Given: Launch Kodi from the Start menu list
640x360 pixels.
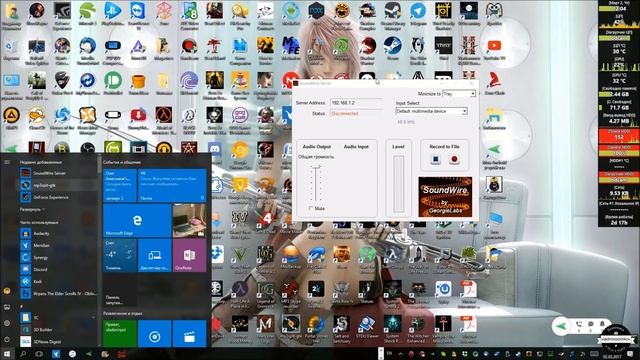Looking at the screenshot, I should pos(58,281).
